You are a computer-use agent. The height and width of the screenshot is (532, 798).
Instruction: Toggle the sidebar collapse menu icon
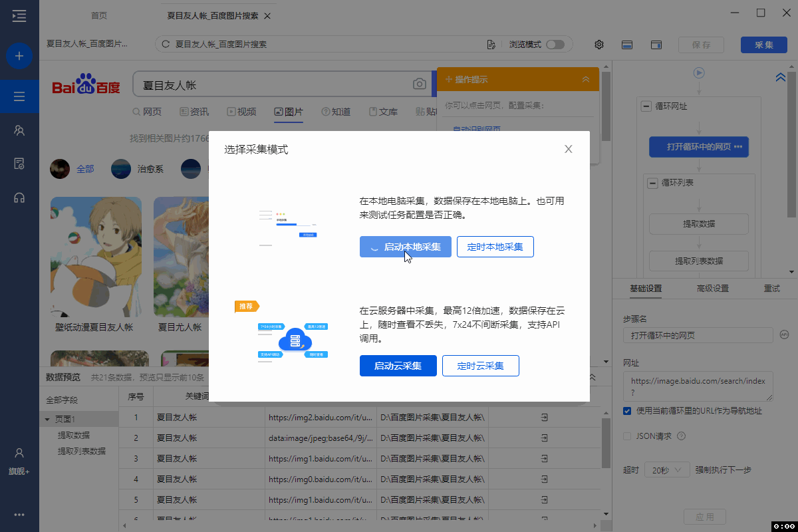tap(19, 16)
